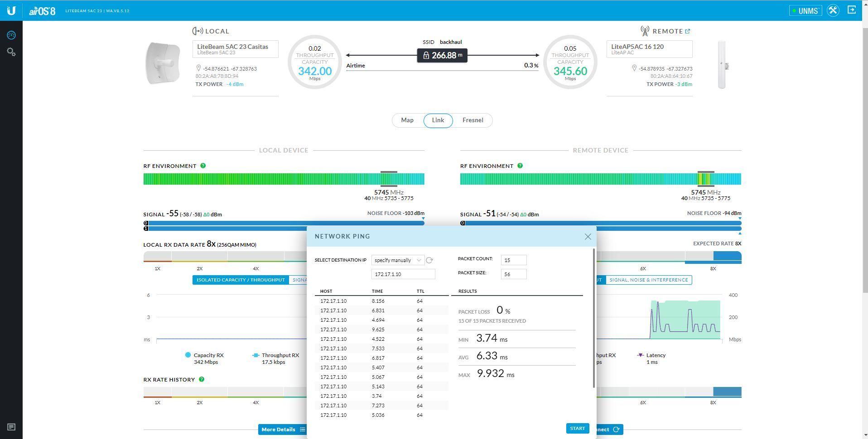The image size is (868, 439).
Task: Switch to the Map view tab
Action: 407,120
